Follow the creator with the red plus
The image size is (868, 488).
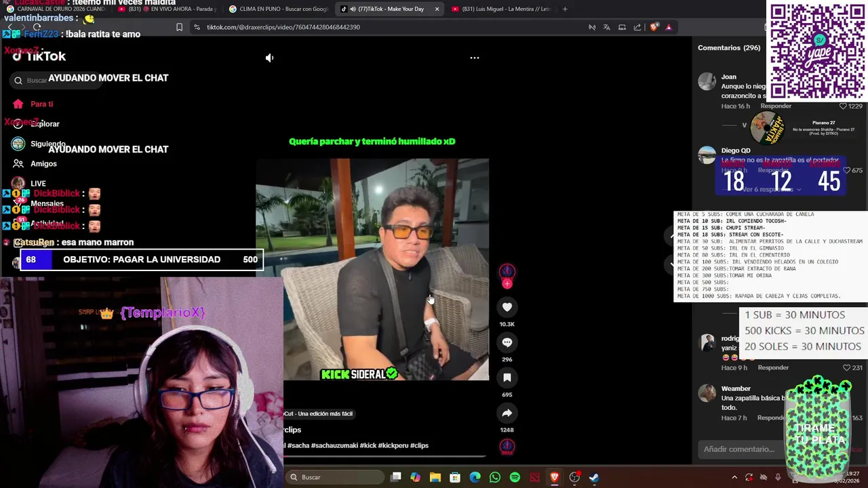507,284
